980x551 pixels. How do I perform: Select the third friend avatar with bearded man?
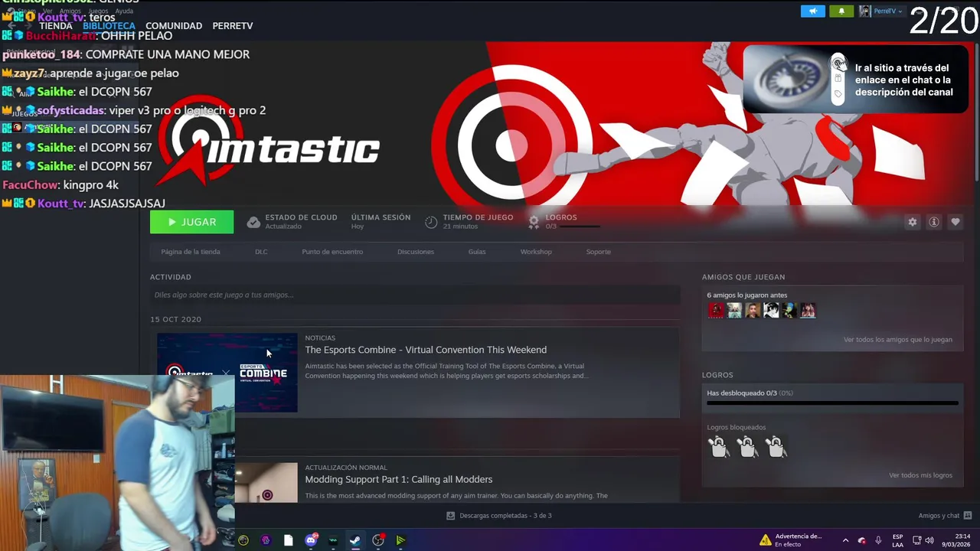pos(753,310)
